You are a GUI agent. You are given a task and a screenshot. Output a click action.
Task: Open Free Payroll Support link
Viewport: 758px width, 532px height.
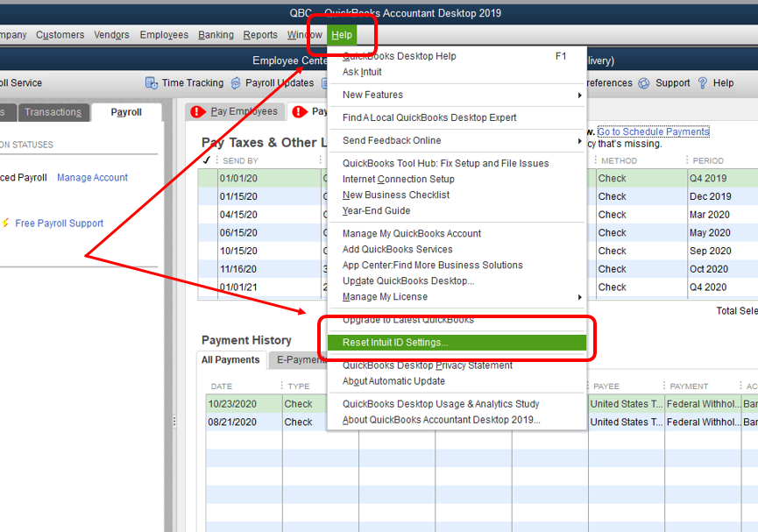tap(59, 223)
